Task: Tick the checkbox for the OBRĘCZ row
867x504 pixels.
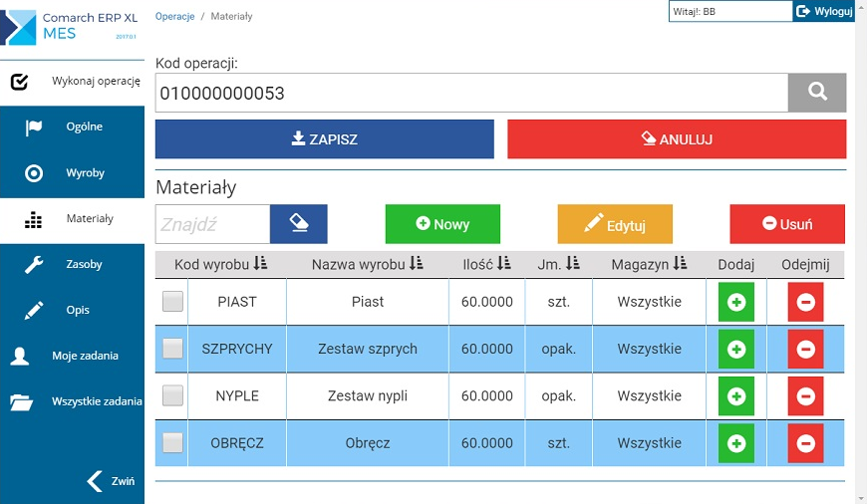Action: click(172, 442)
